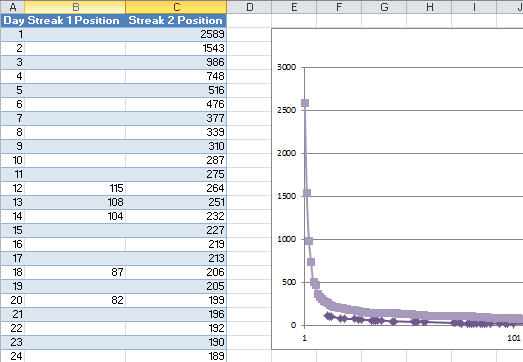523x362 pixels.
Task: Click Day cell for day 1
Action: 13,34
